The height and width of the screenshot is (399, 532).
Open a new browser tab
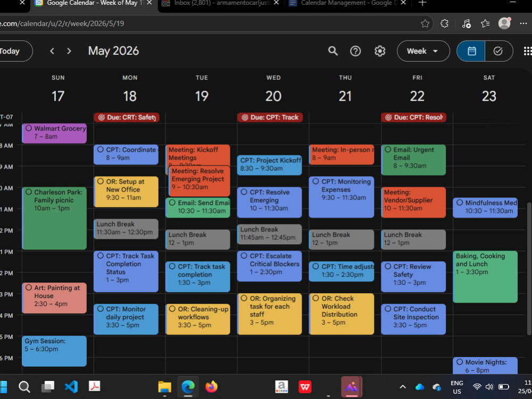[422, 3]
